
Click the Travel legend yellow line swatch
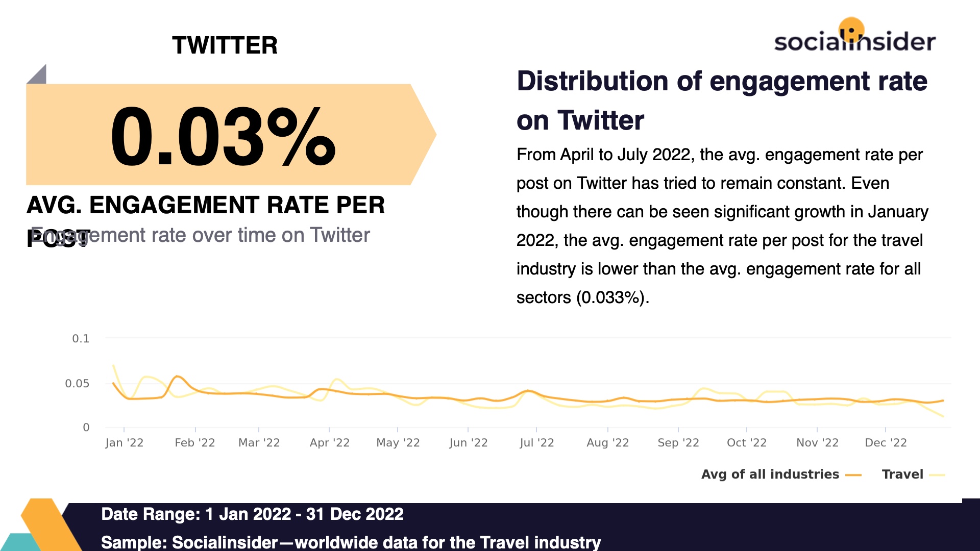[937, 475]
